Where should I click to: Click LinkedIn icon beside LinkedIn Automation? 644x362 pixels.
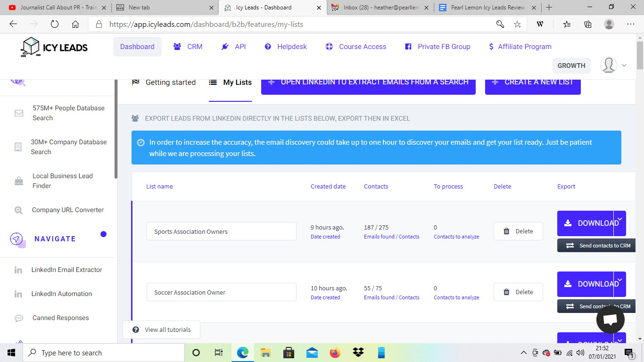pyautogui.click(x=18, y=294)
